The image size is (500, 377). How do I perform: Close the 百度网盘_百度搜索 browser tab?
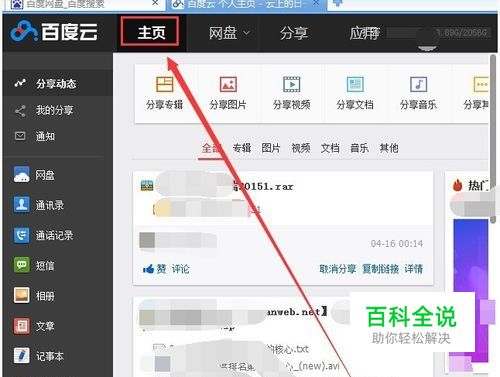155,3
